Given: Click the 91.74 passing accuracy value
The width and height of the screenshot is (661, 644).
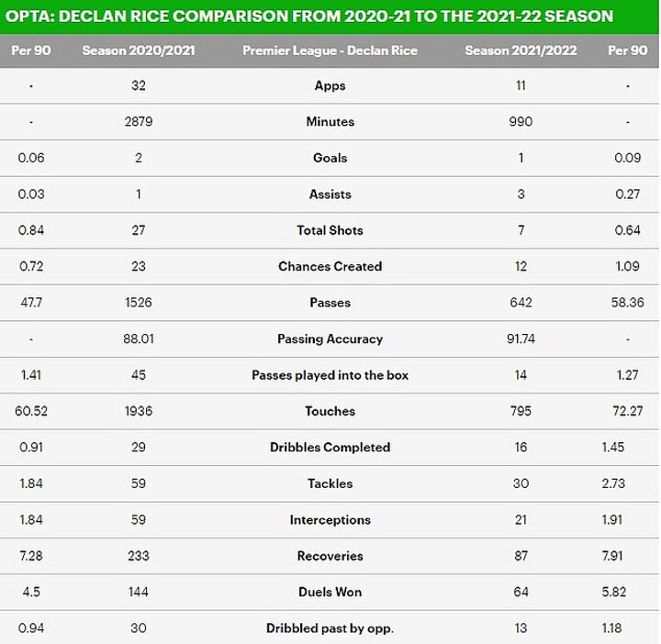Looking at the screenshot, I should pyautogui.click(x=521, y=339).
